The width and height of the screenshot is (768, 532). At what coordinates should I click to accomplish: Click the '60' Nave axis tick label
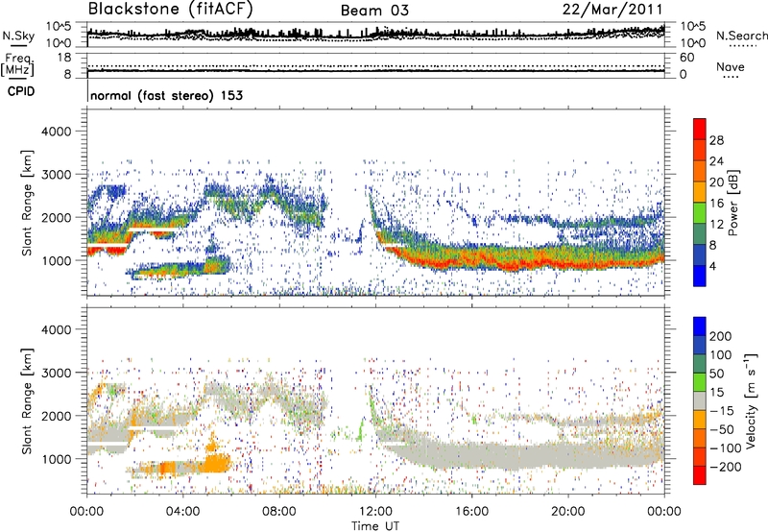[x=686, y=58]
